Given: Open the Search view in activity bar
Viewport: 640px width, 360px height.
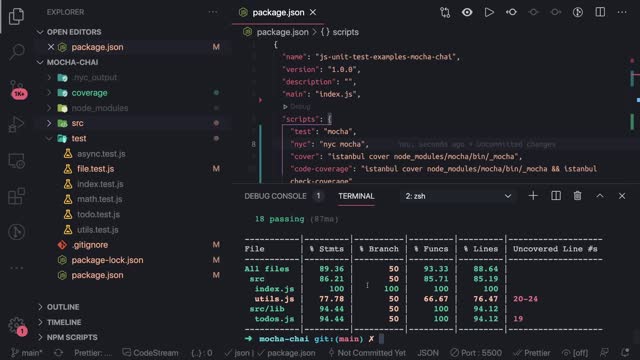Looking at the screenshot, I should (x=16, y=52).
